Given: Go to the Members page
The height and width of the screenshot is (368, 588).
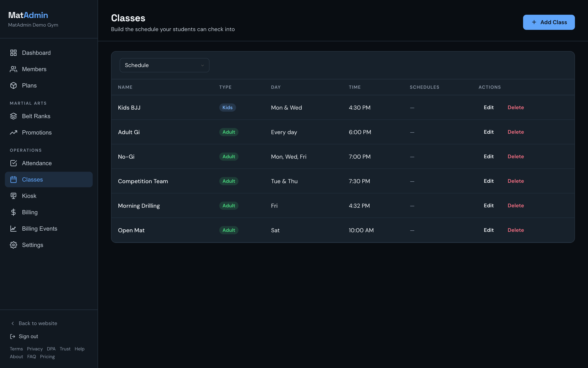Looking at the screenshot, I should (x=49, y=69).
